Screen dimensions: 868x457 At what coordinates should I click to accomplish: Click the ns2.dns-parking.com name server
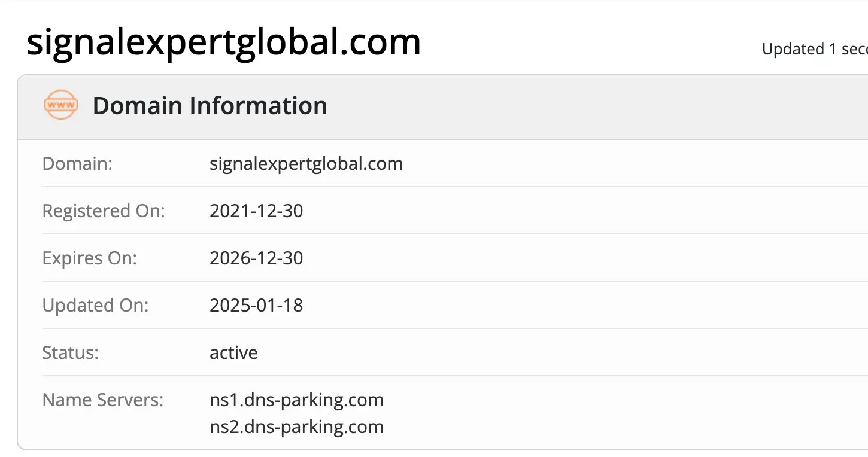pos(296,426)
